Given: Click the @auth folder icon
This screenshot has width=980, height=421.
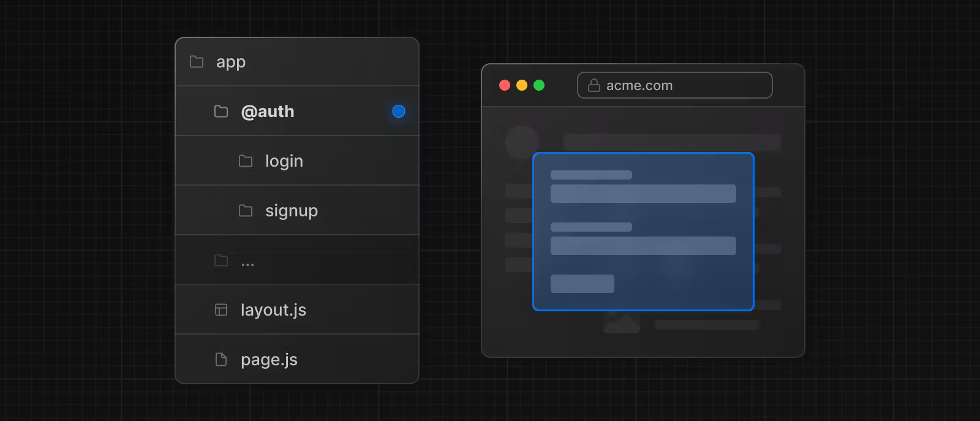Looking at the screenshot, I should 221,112.
